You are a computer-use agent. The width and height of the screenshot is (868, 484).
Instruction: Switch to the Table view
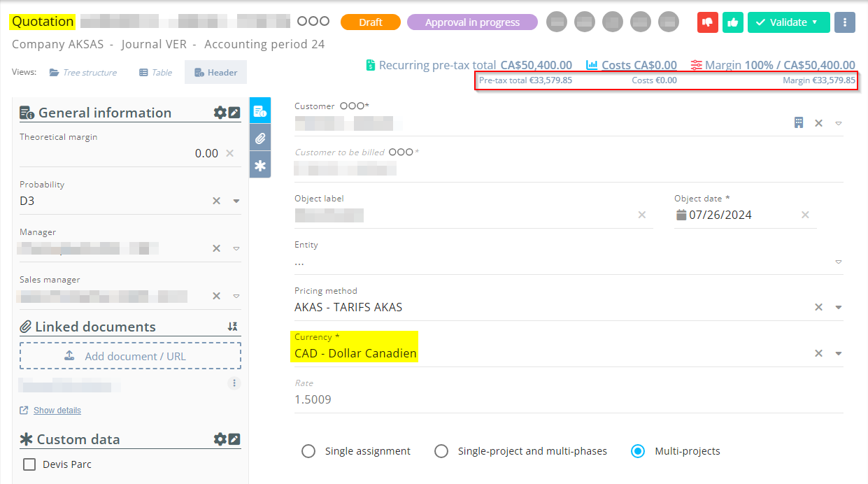coord(155,73)
